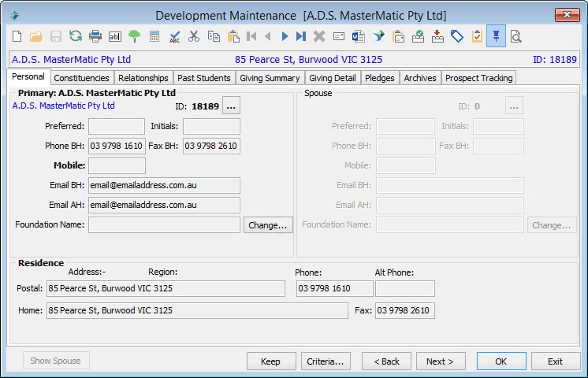This screenshot has width=588, height=378.
Task: Click the Residence Home address field
Action: coord(197,310)
